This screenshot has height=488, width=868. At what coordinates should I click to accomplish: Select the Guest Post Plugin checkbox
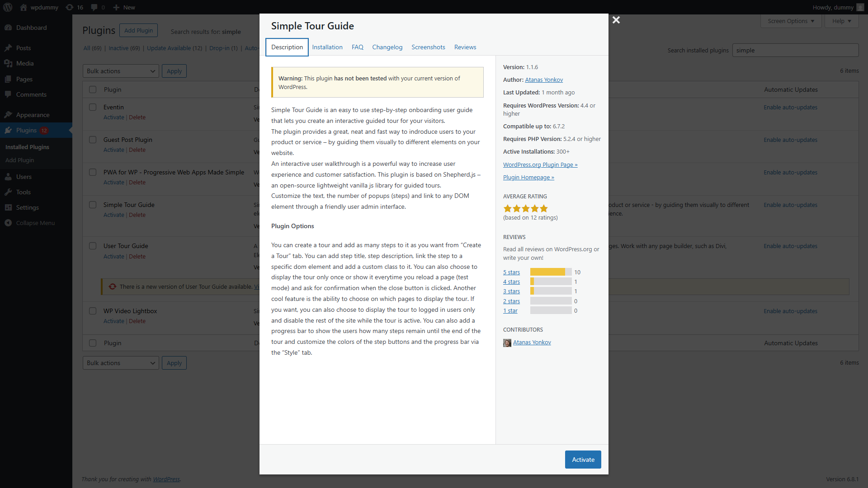(x=93, y=140)
